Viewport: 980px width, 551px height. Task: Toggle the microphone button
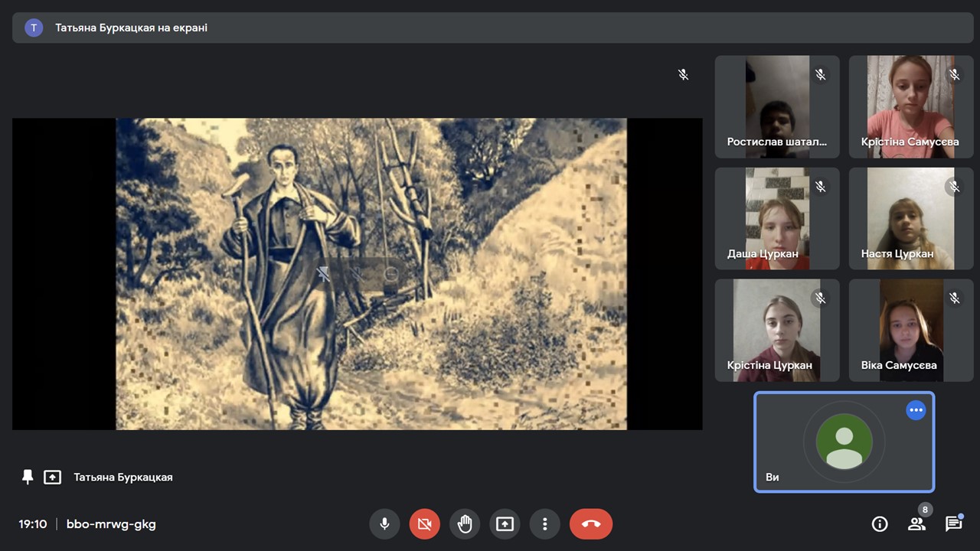[x=384, y=524]
